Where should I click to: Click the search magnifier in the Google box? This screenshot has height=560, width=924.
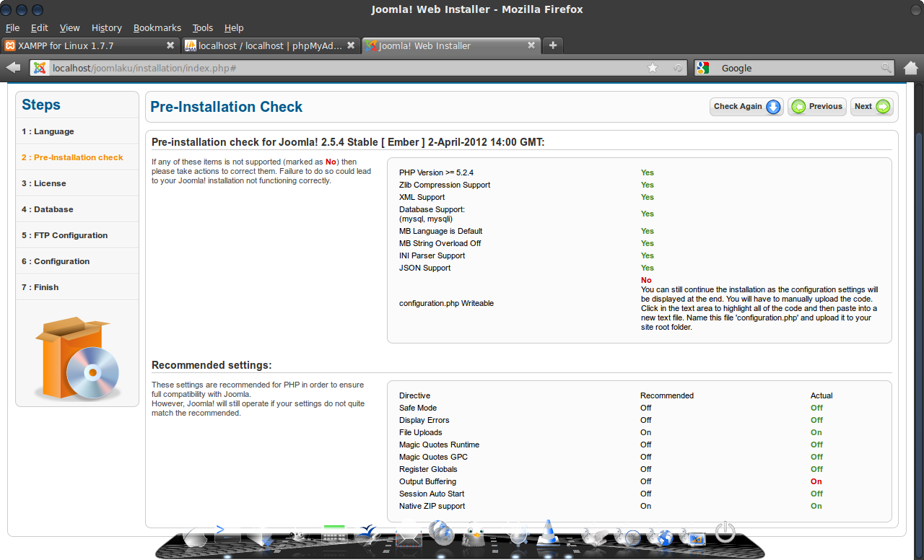click(x=886, y=68)
